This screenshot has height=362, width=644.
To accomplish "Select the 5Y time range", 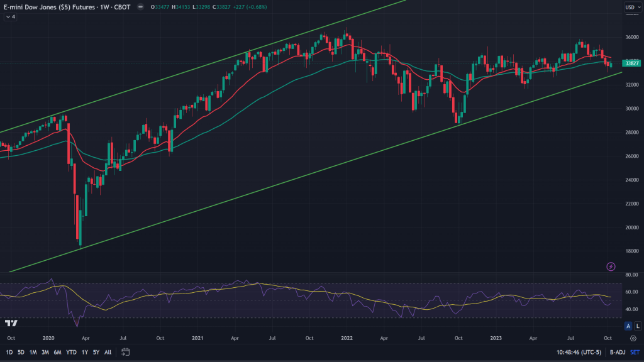I will [x=96, y=352].
